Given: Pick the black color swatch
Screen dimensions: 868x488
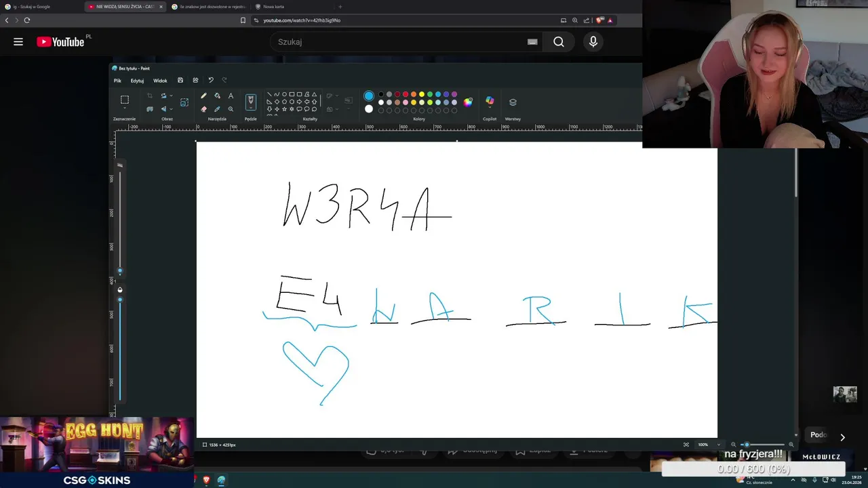Looking at the screenshot, I should [x=381, y=94].
